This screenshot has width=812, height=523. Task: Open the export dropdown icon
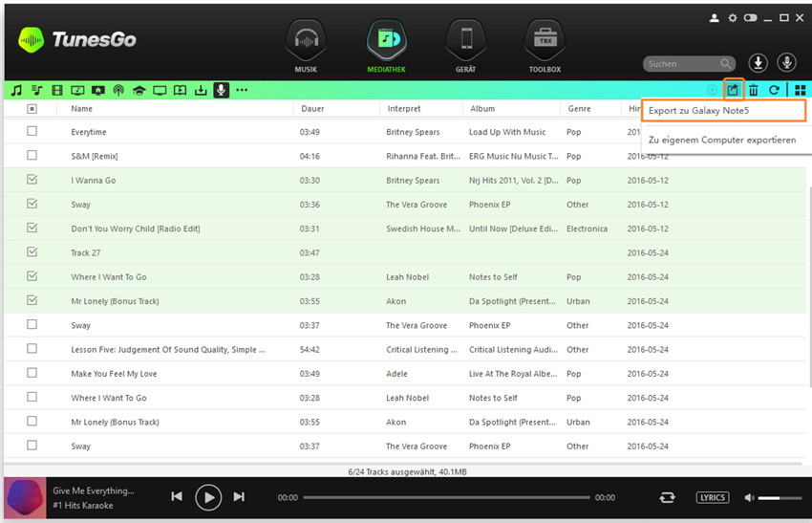coord(733,90)
